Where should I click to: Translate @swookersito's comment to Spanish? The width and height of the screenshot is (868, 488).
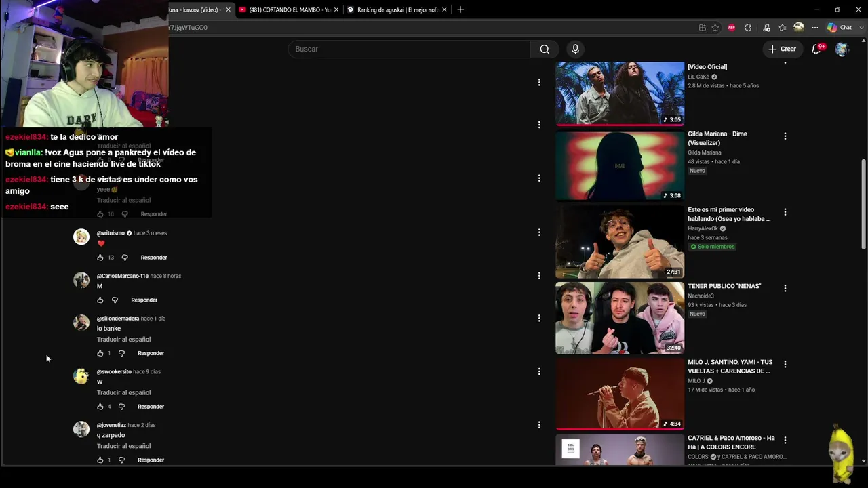click(x=123, y=393)
